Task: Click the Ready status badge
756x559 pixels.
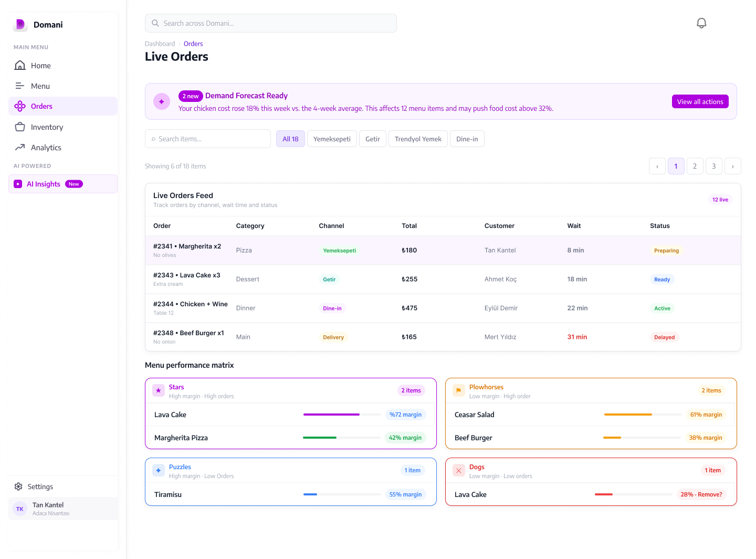Action: [x=662, y=279]
